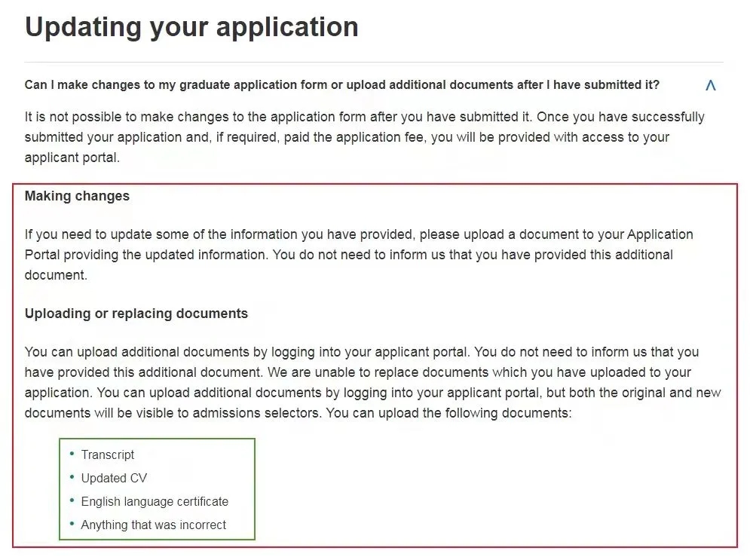The image size is (750, 560).
Task: Click paragraph starting 'If you need to update'
Action: tap(359, 255)
